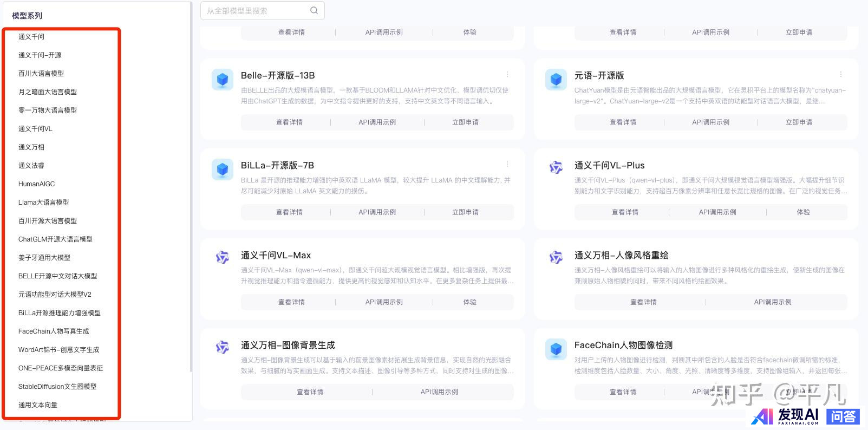
Task: Open the 通义千问VL-Max card title
Action: 276,255
